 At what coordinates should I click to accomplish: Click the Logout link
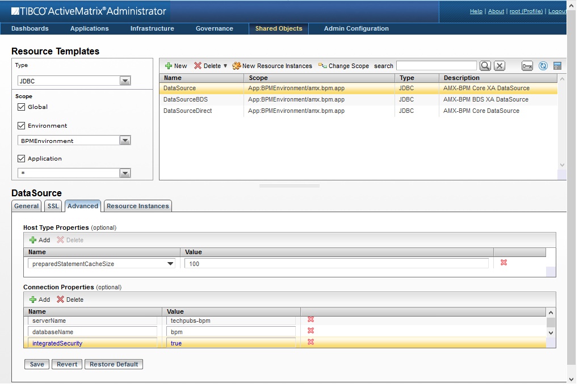point(557,11)
